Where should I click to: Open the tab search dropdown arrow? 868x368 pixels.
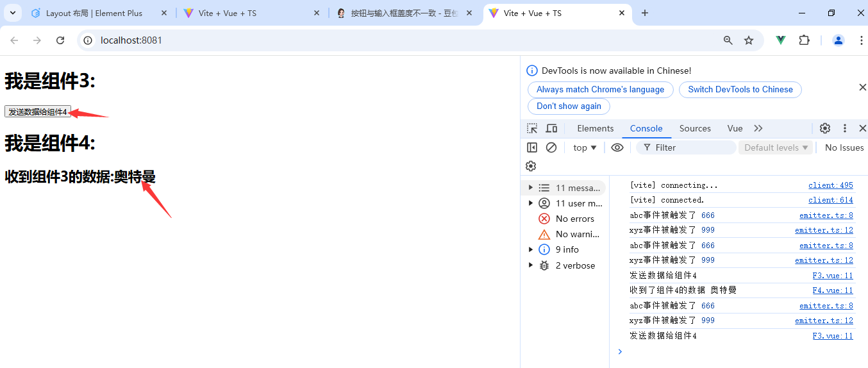point(12,13)
